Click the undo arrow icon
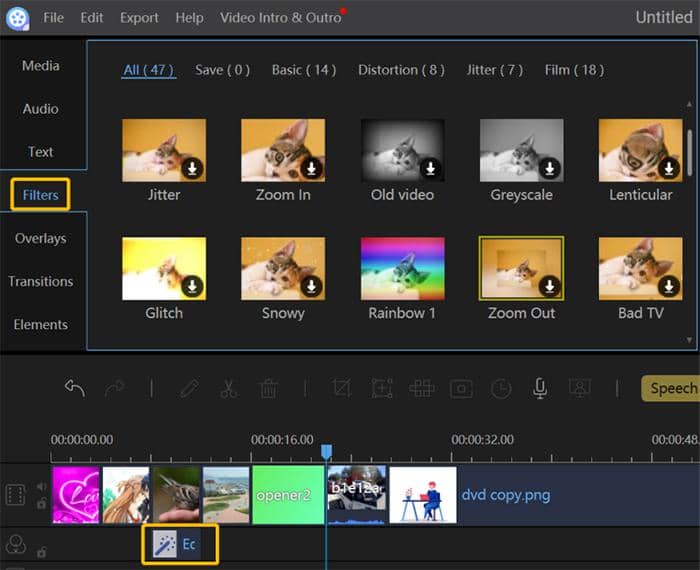This screenshot has height=570, width=700. point(75,388)
